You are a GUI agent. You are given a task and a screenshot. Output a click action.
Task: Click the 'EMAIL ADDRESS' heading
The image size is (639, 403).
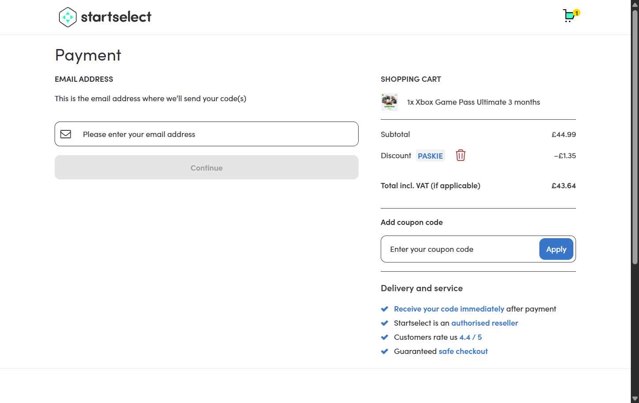(84, 79)
